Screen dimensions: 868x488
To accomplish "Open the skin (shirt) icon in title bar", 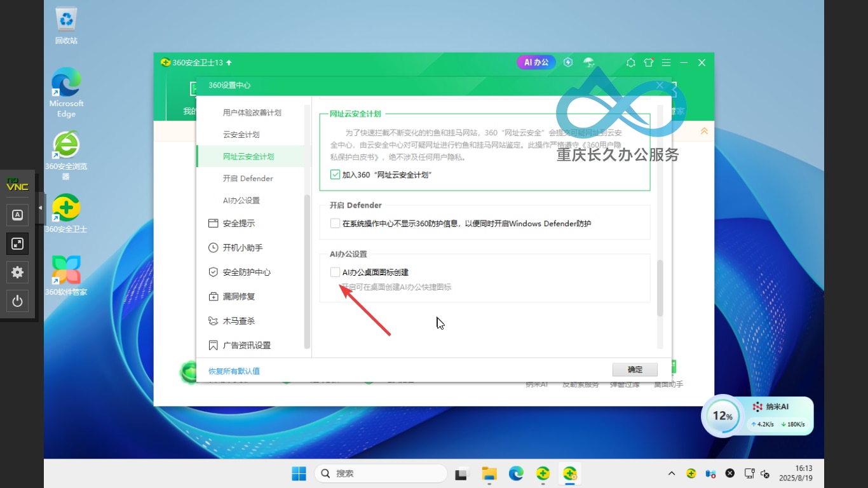I will [648, 62].
